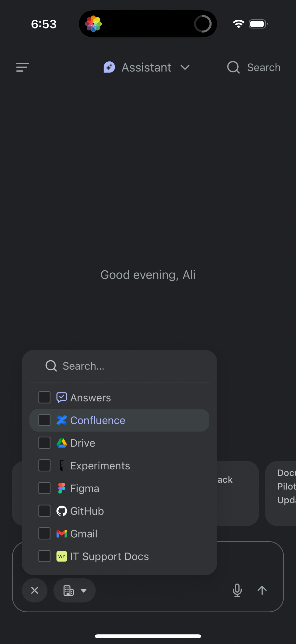The image size is (296, 644).
Task: Open Search from the top bar
Action: pos(253,67)
